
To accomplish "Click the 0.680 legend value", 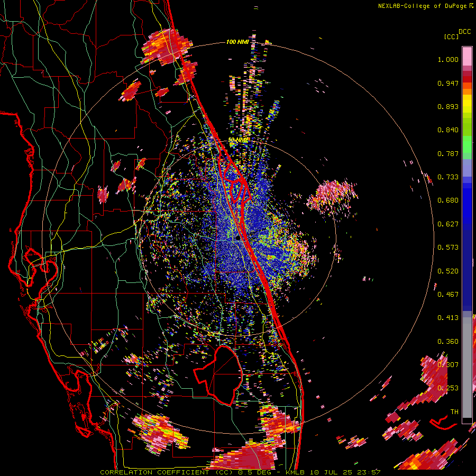I will point(448,200).
